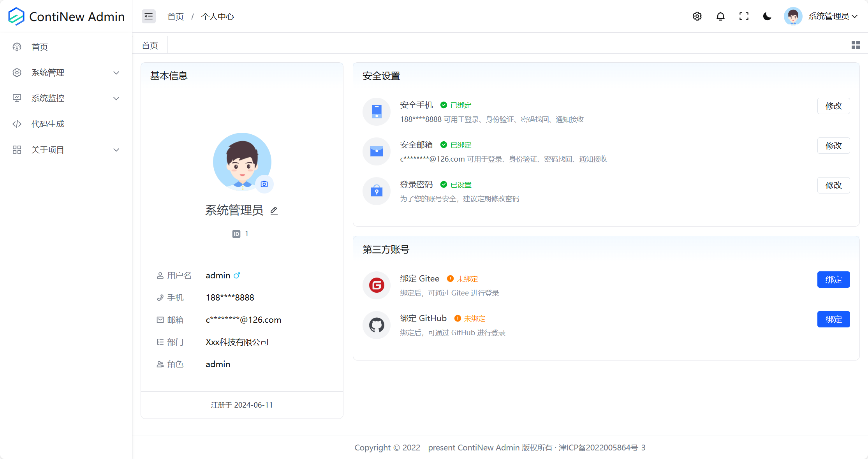Open the notification bell
The height and width of the screenshot is (459, 868).
click(x=720, y=16)
